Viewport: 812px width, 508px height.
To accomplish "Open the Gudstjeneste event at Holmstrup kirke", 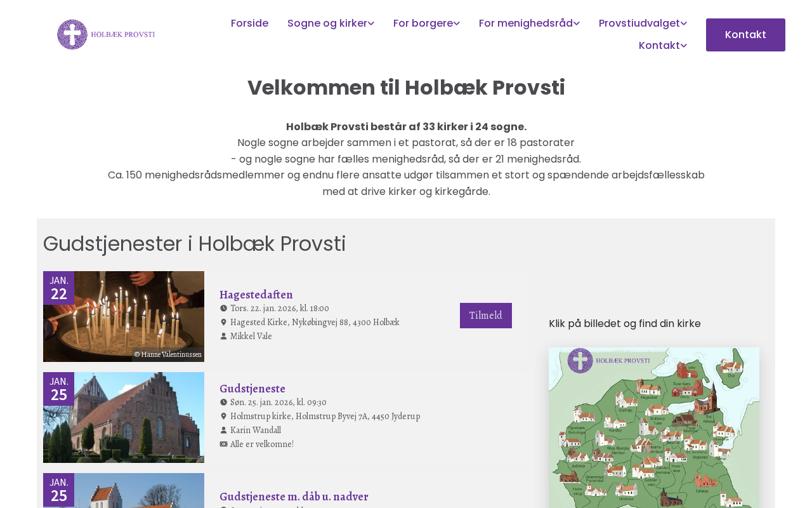I will [252, 389].
